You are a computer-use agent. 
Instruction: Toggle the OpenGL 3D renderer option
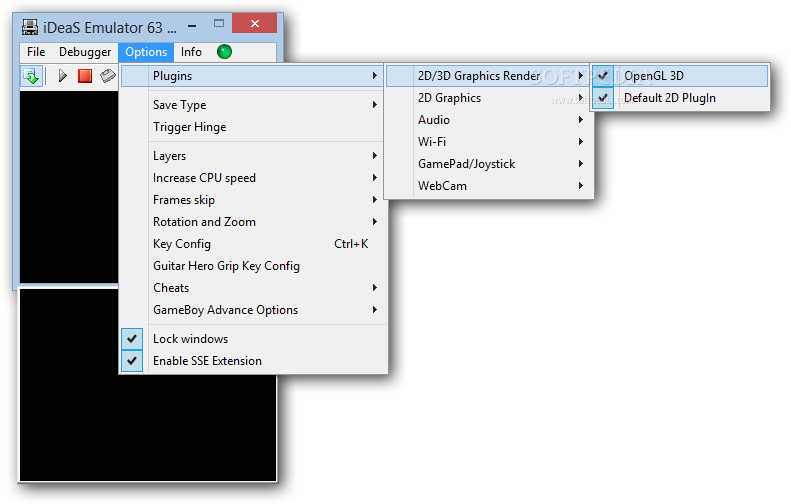pyautogui.click(x=680, y=76)
